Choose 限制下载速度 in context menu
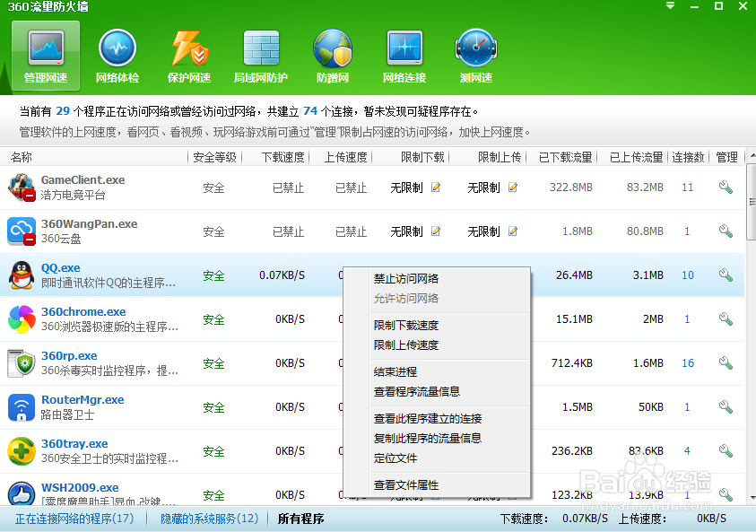This screenshot has height=532, width=756. point(406,325)
